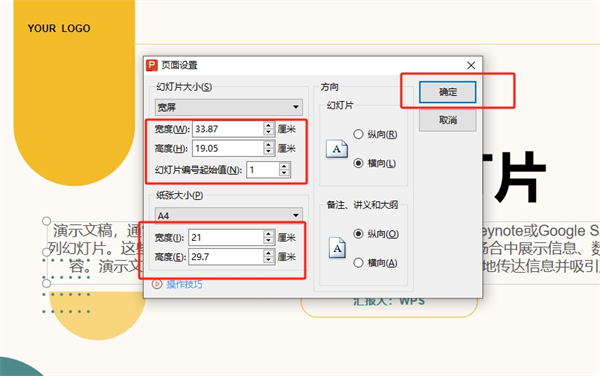Decrease slide width with down spinner
600x376 pixels.
click(269, 132)
